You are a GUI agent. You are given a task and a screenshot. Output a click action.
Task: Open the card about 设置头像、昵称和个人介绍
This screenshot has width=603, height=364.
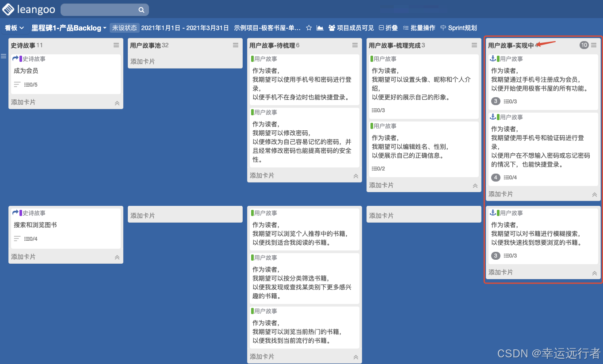424,87
